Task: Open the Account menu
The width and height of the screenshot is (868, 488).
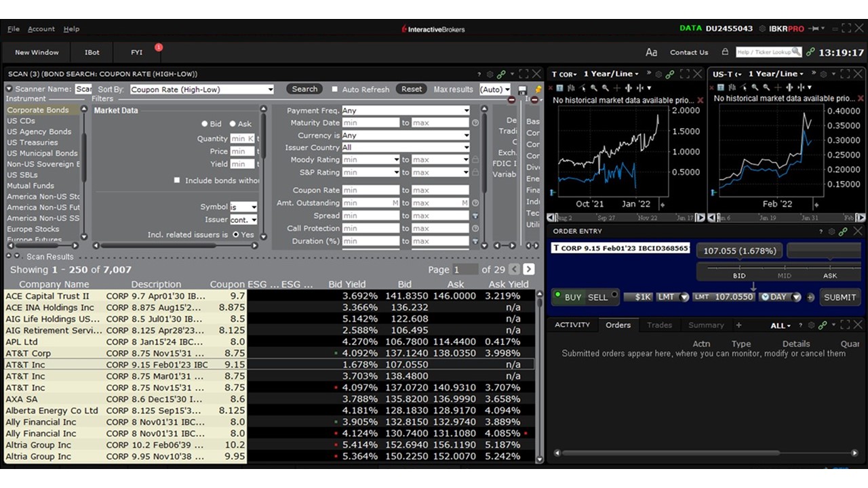Action: click(41, 28)
